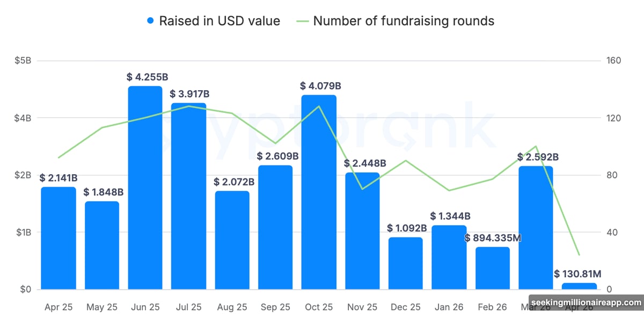Click the Dec 25 bar
This screenshot has width=644, height=316.
click(406, 263)
